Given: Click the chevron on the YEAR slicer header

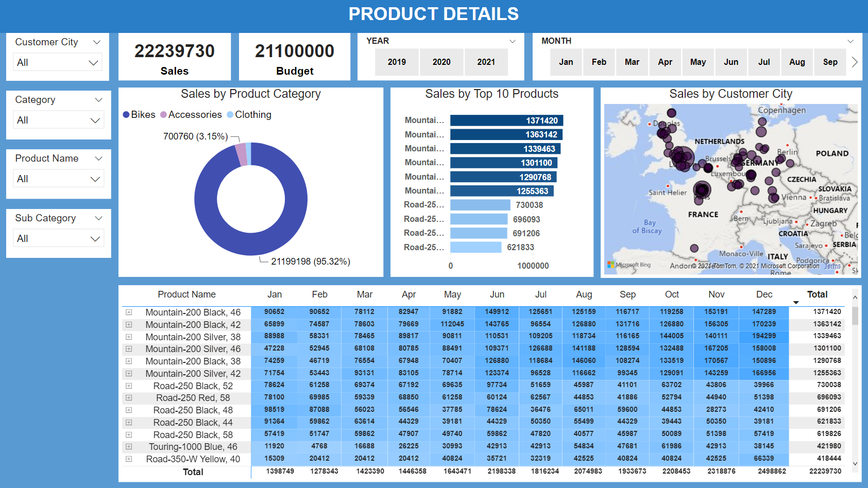Looking at the screenshot, I should click(512, 41).
